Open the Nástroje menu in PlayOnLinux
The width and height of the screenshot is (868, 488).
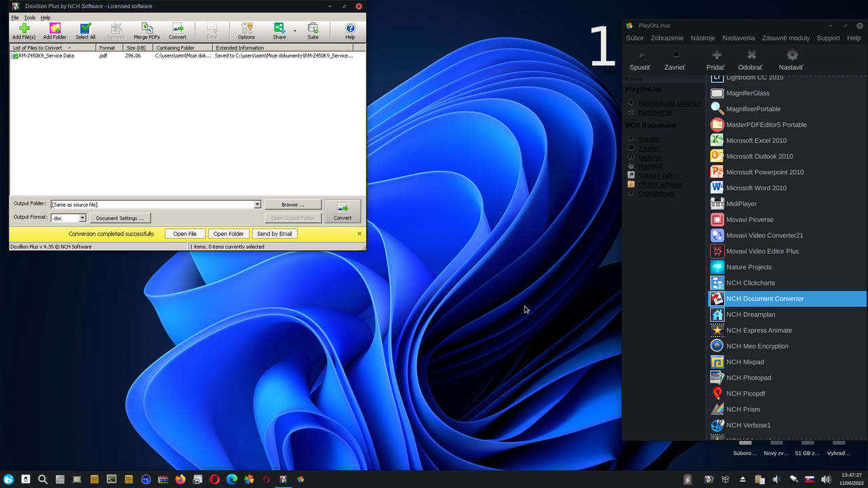(x=703, y=38)
